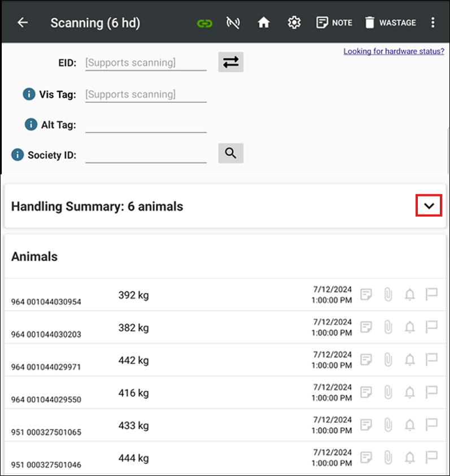450x476 pixels.
Task: Click the attachment paperclip on the 442 kg row
Action: (388, 360)
